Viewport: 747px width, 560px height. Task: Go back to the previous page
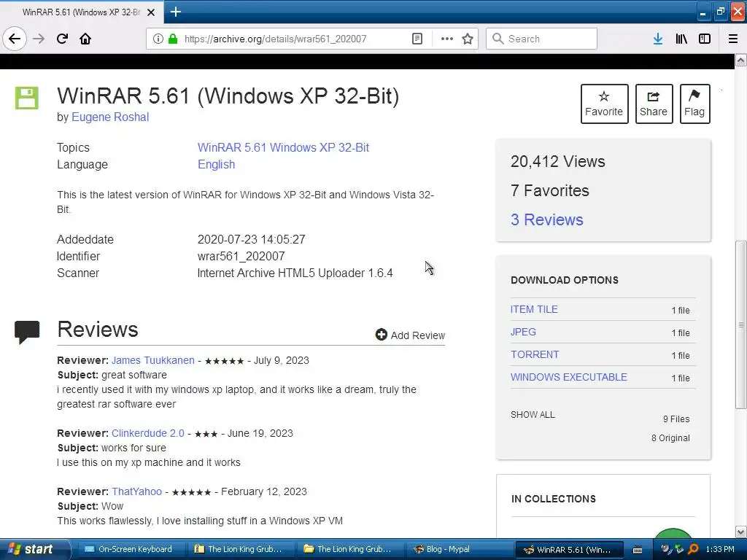[15, 39]
